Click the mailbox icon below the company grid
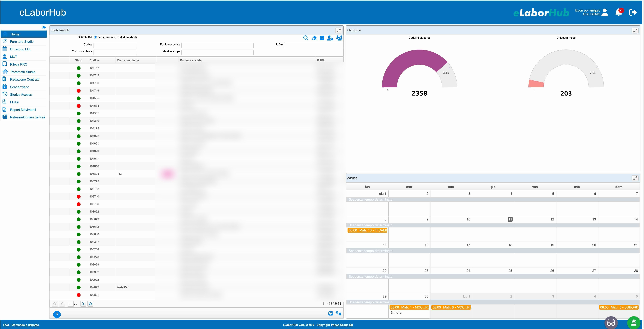 coord(330,313)
